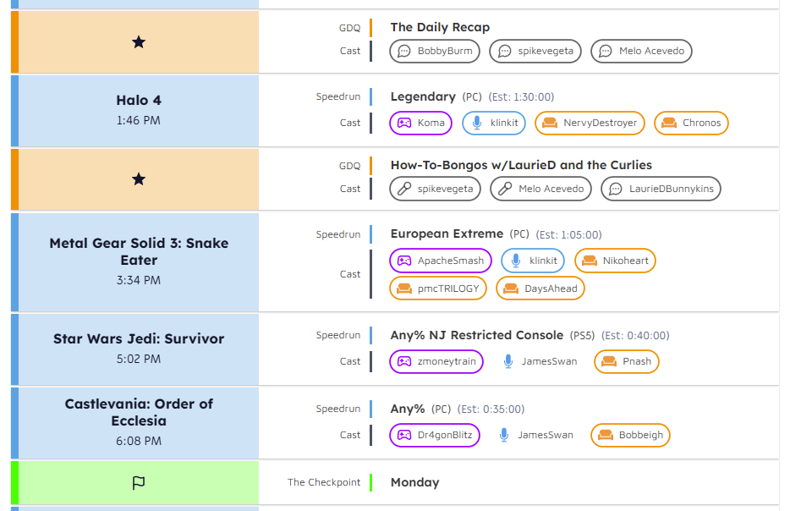
Task: Click microphone icon on LaurieD row spikevegeta chip
Action: pyautogui.click(x=404, y=189)
